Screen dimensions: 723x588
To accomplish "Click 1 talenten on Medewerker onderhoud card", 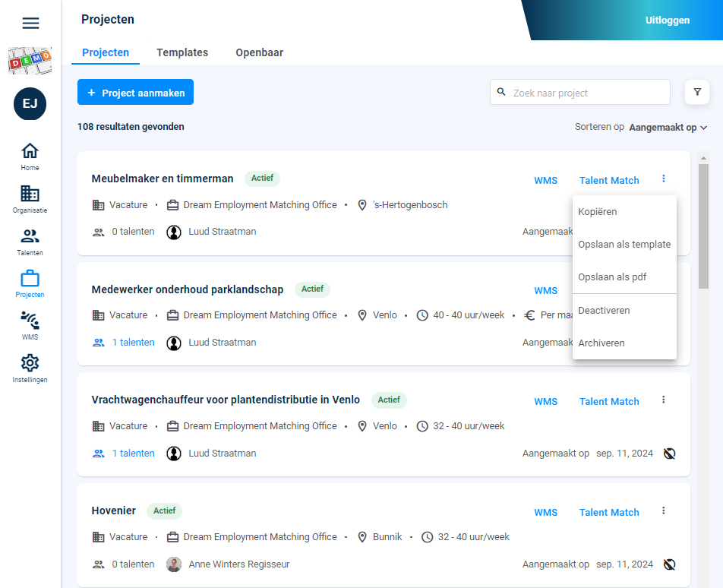I will (124, 342).
